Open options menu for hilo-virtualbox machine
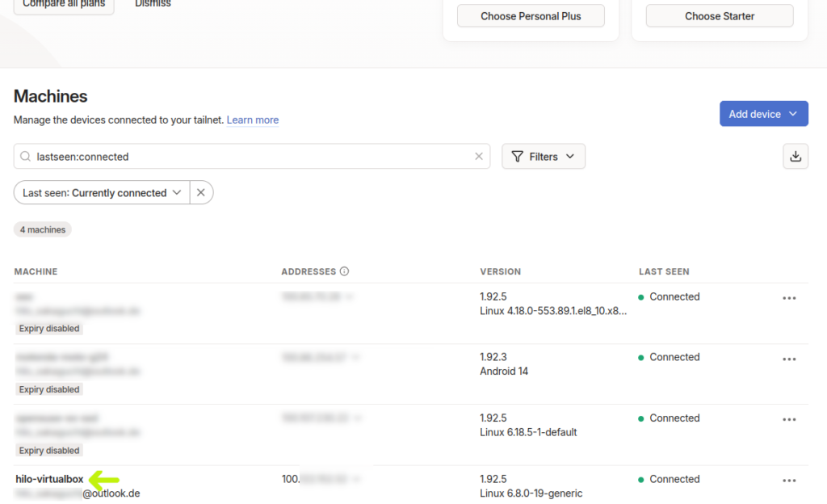 [x=789, y=481]
